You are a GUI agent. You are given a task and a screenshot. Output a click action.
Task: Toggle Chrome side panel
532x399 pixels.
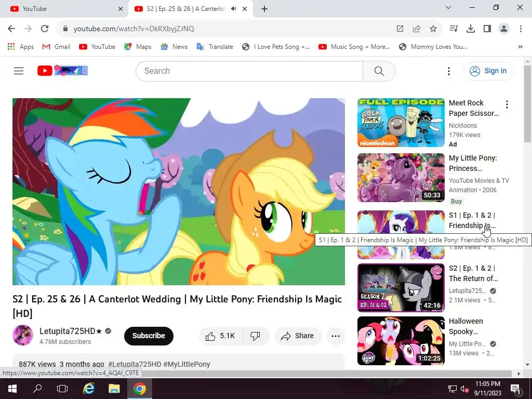click(x=487, y=29)
